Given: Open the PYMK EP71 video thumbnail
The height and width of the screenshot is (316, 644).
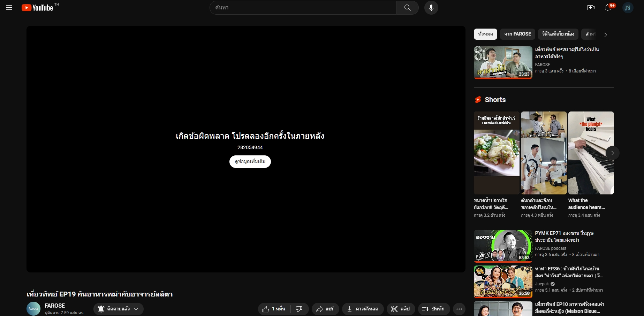Looking at the screenshot, I should [502, 246].
